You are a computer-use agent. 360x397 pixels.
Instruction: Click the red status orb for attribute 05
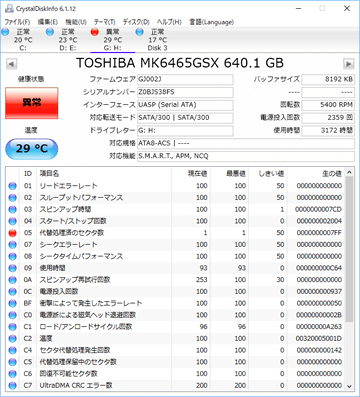(x=13, y=233)
